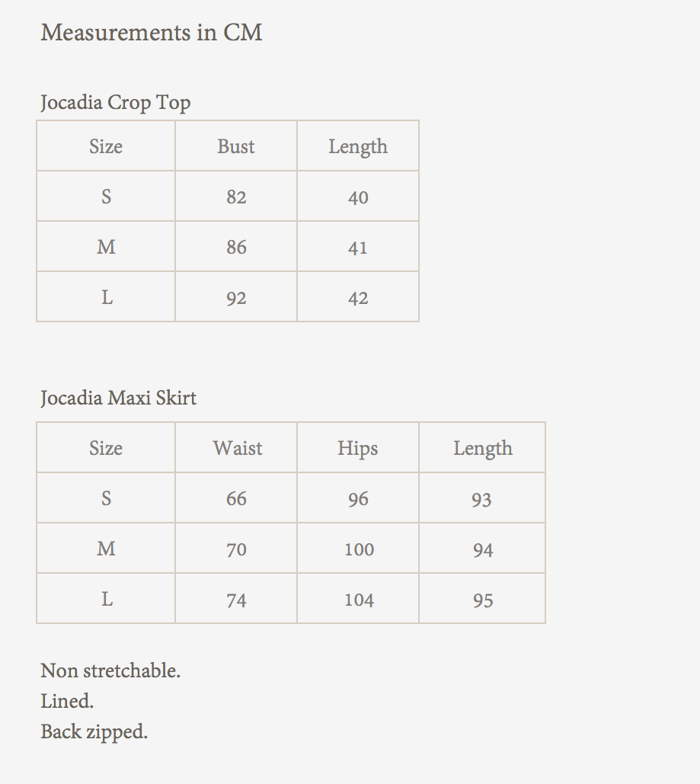Click the "Back zipped." note text
Viewport: 700px width, 784px height.
pyautogui.click(x=94, y=731)
